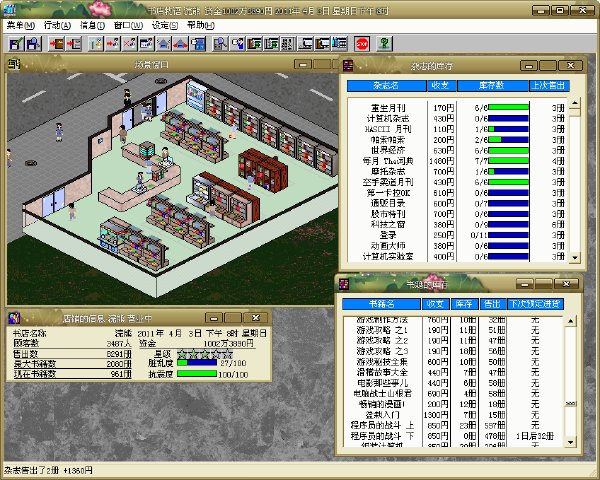Image resolution: width=600 pixels, height=480 pixels.
Task: Click the gray shelf with white list icon
Action: coord(305,44)
